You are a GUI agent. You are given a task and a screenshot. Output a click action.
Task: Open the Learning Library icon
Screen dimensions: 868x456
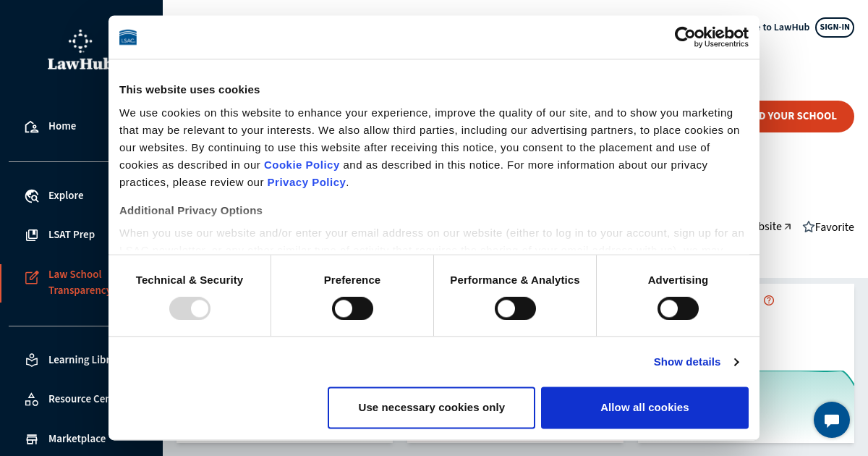point(31,360)
